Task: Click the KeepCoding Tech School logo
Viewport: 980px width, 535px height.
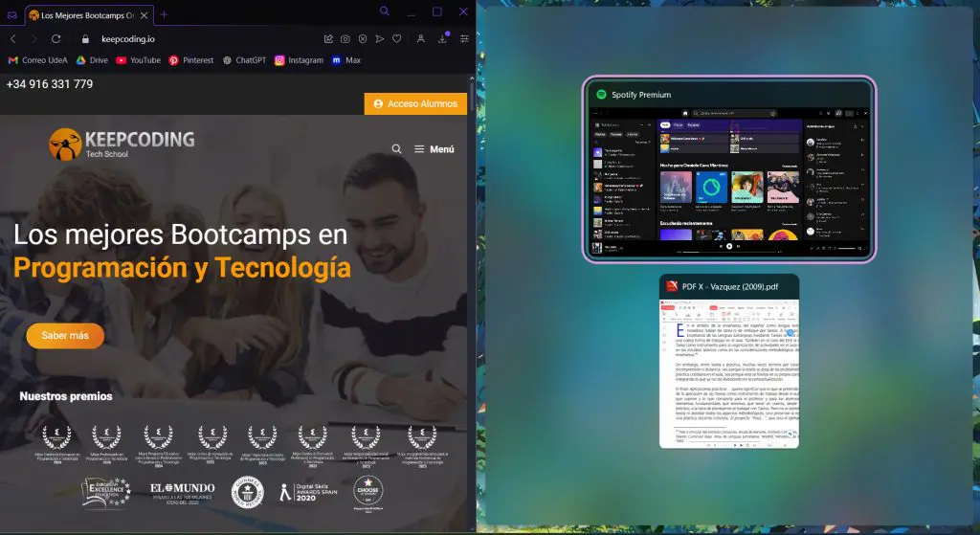Action: tap(122, 145)
